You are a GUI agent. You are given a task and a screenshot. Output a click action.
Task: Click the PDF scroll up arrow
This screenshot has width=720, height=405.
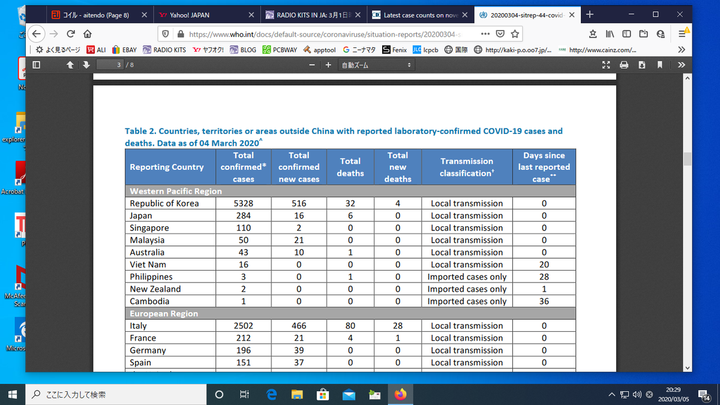pos(687,78)
